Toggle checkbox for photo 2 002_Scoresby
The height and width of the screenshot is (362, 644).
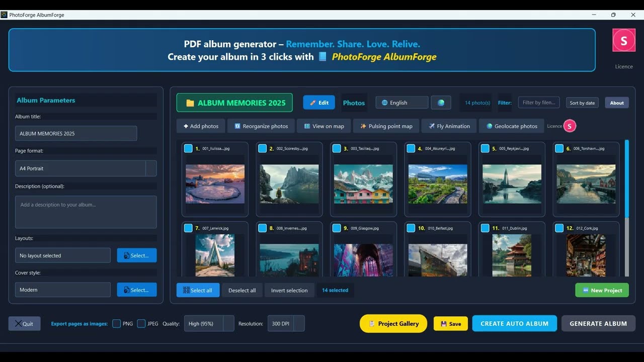[262, 148]
